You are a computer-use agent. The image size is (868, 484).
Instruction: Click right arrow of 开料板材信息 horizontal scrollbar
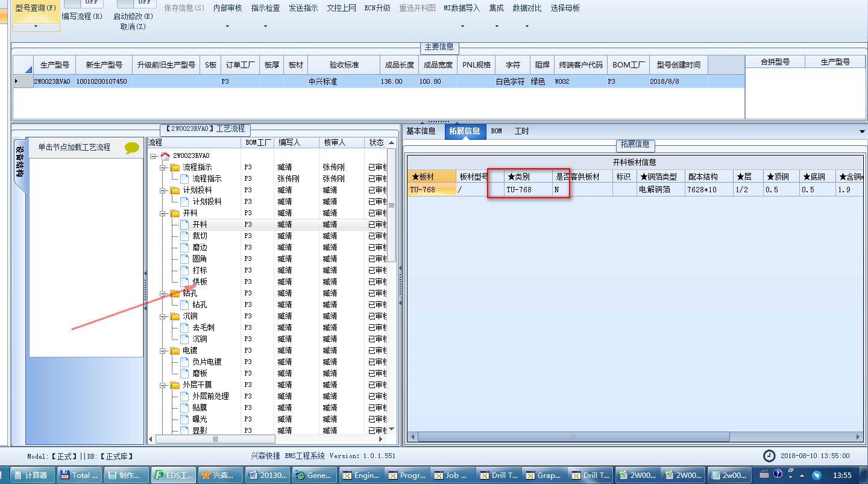[x=859, y=437]
